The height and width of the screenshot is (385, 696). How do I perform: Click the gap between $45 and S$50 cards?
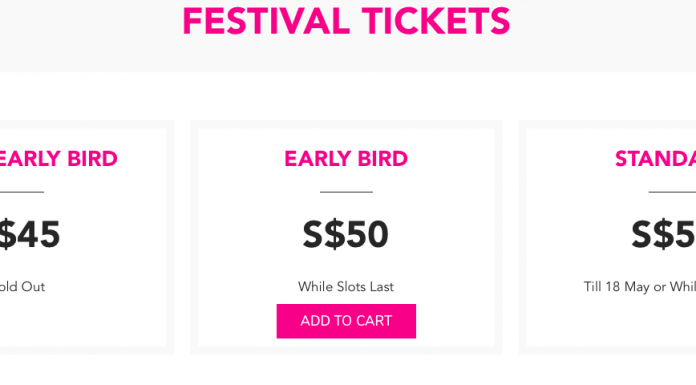click(x=182, y=237)
